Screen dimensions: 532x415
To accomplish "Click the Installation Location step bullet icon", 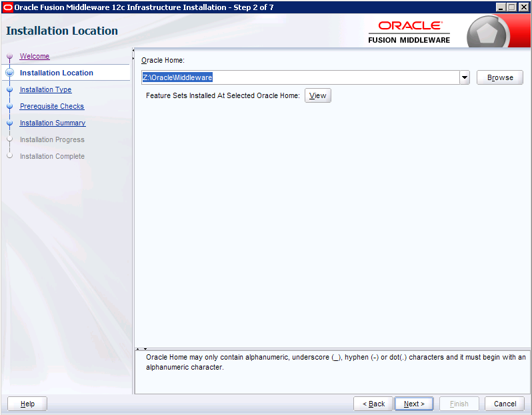I will click(10, 72).
